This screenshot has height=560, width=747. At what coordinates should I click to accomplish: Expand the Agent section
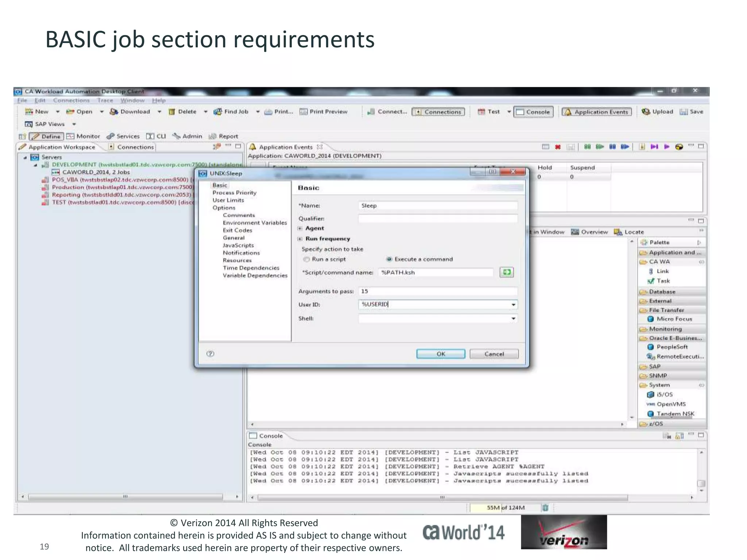[300, 229]
